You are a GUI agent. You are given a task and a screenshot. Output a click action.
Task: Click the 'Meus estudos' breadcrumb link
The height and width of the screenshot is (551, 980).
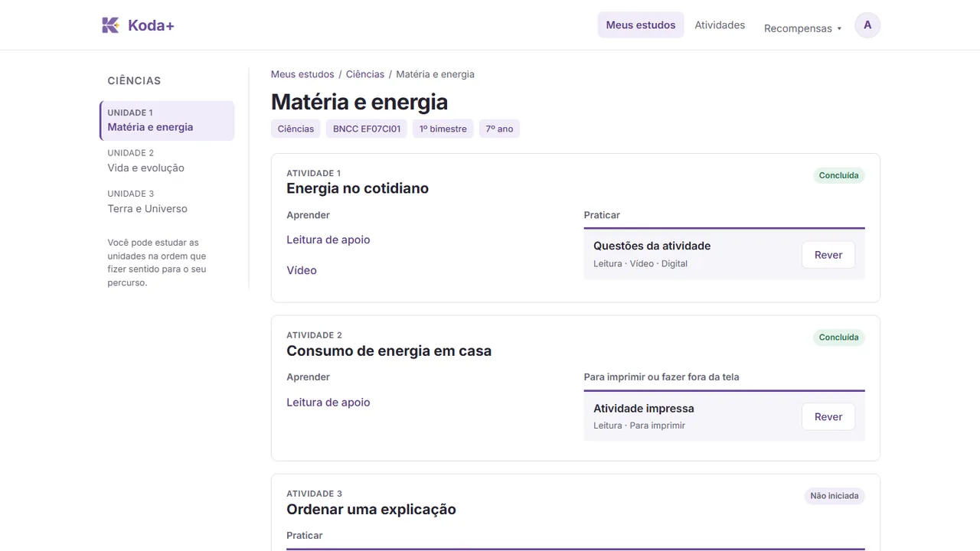coord(302,74)
